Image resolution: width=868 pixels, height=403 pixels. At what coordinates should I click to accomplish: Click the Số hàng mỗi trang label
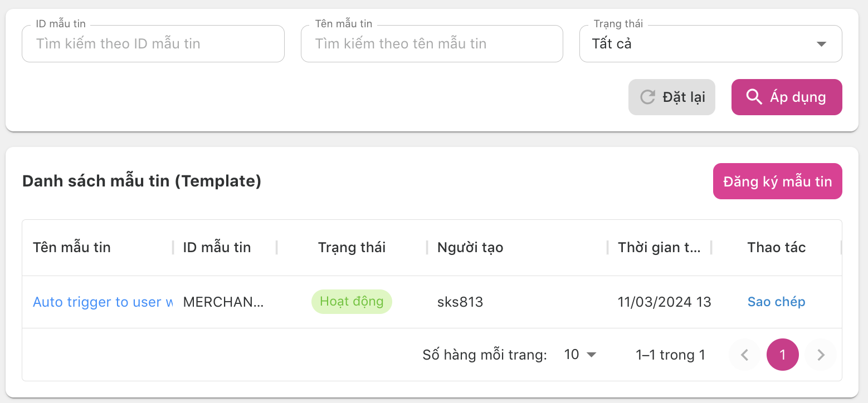tap(485, 355)
